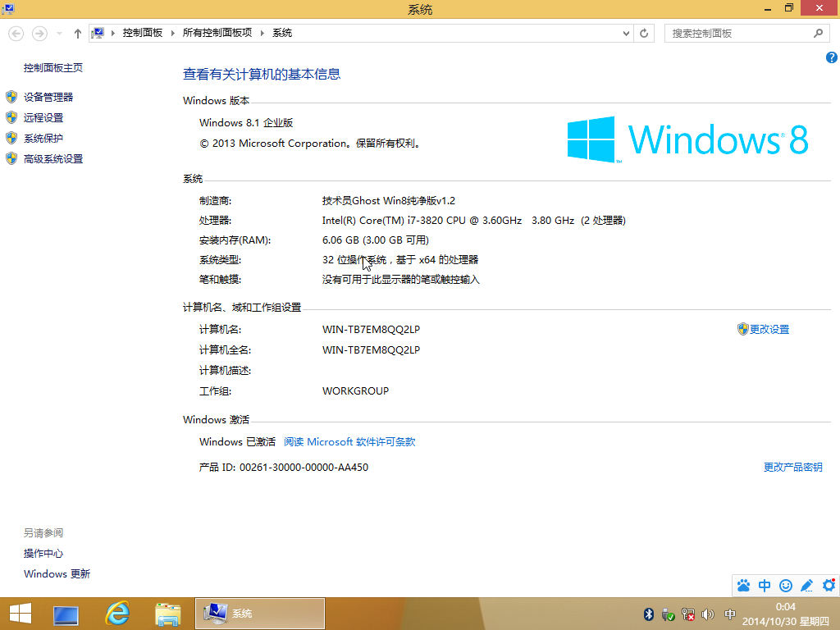Click the product ID 00261-30000-00000-AA450
This screenshot has height=630, width=840.
(304, 467)
